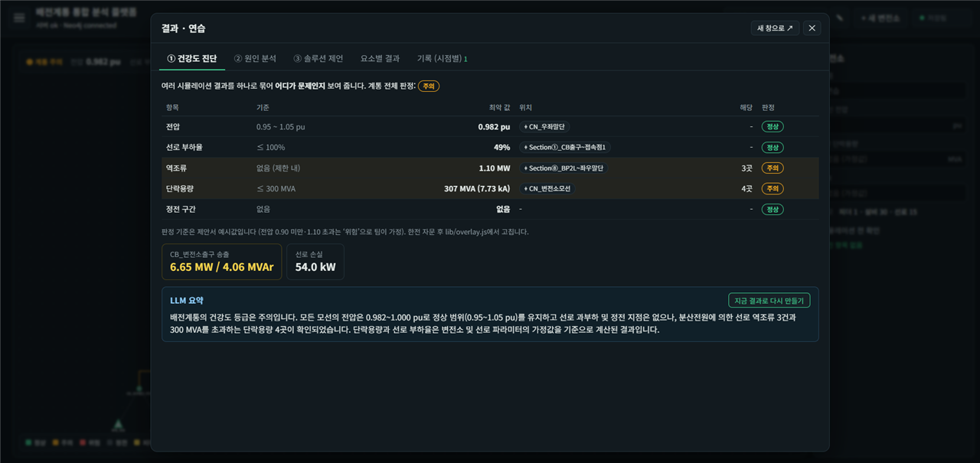
Task: Click the 4곳 count in 단락용량 row
Action: [746, 189]
